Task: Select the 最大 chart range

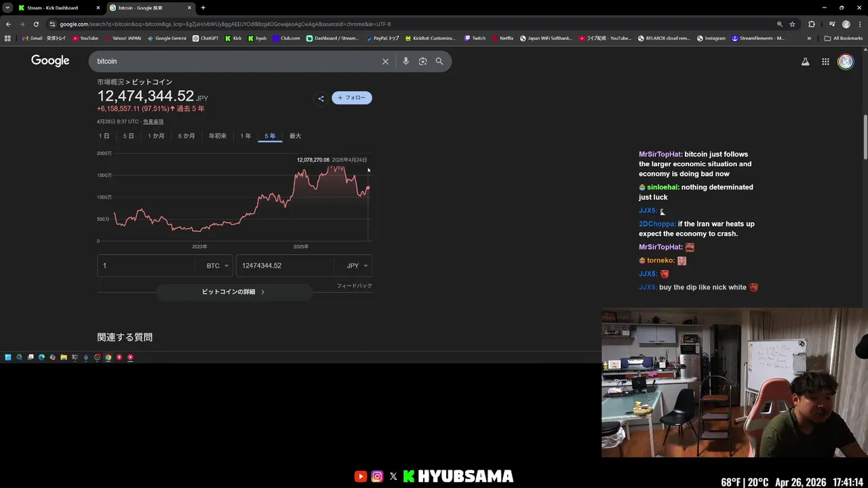Action: coord(295,136)
